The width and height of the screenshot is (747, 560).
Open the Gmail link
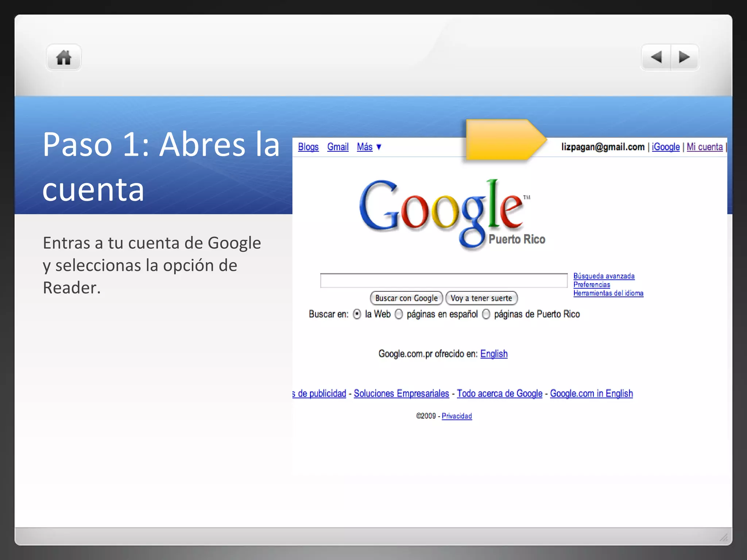[338, 147]
